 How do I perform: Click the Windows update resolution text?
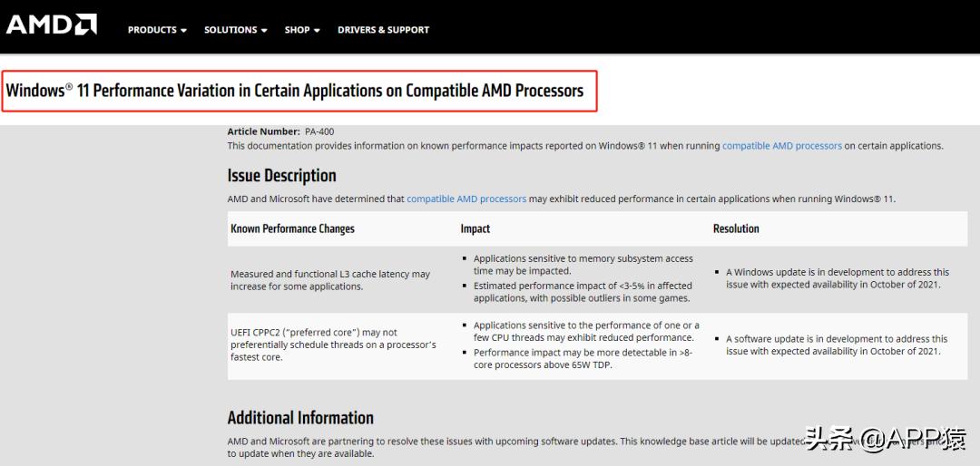click(837, 278)
